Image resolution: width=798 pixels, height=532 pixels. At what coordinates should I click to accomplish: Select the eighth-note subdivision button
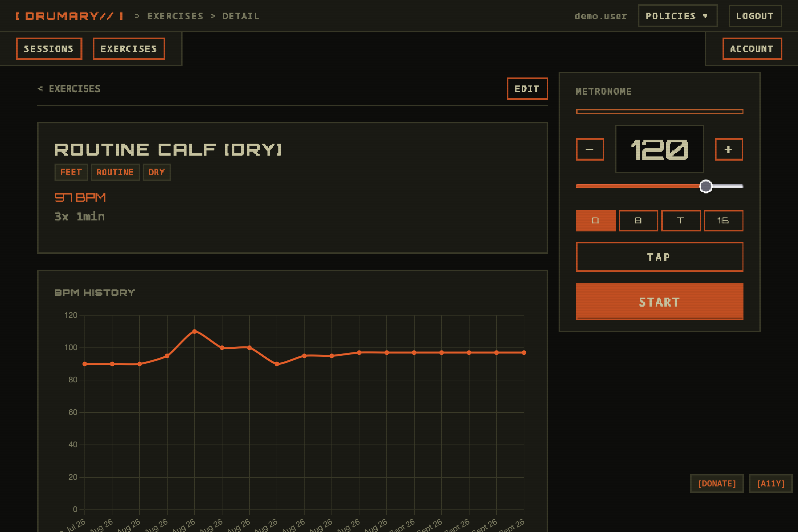pyautogui.click(x=638, y=220)
